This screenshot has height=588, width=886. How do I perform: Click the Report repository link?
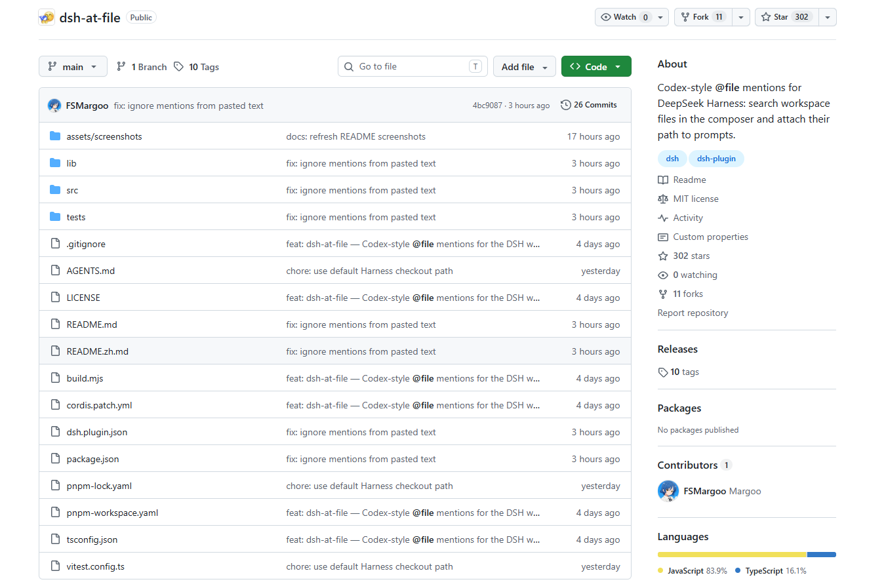click(693, 313)
